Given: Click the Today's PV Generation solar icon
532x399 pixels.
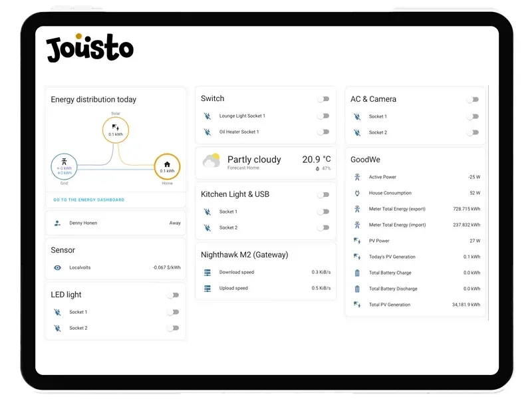Looking at the screenshot, I should point(357,257).
